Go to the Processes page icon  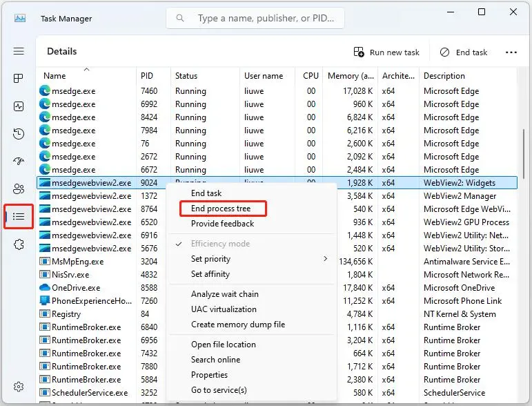click(x=19, y=79)
